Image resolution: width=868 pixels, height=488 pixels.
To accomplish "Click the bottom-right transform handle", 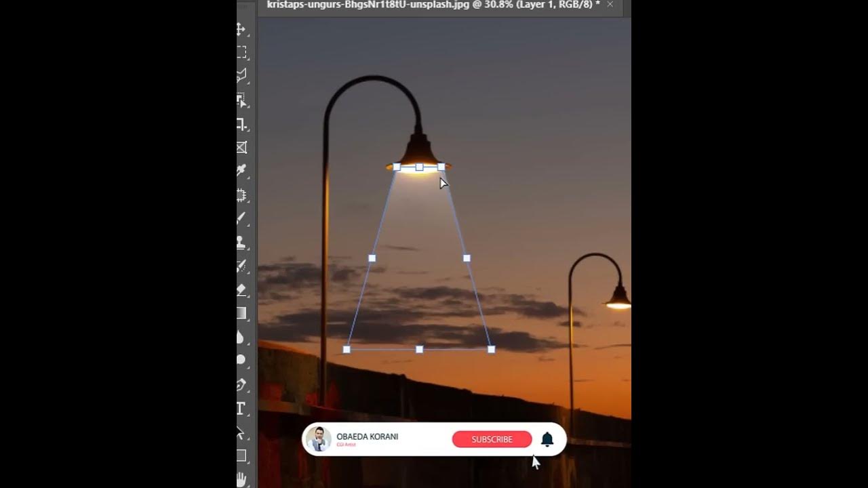I will (x=491, y=349).
